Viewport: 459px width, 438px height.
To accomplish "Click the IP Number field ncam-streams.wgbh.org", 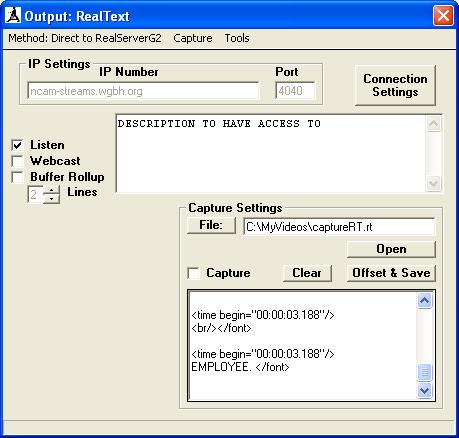I will coord(143,91).
